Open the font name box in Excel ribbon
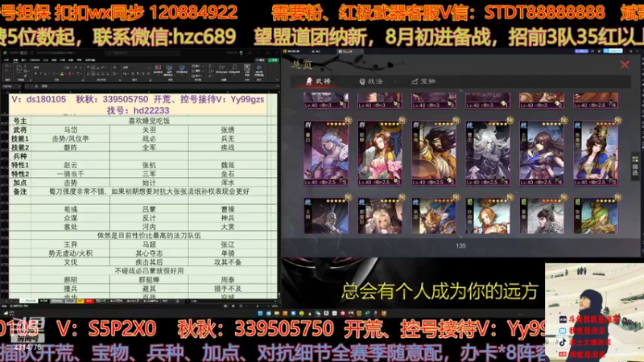The width and height of the screenshot is (644, 362). pos(47,68)
